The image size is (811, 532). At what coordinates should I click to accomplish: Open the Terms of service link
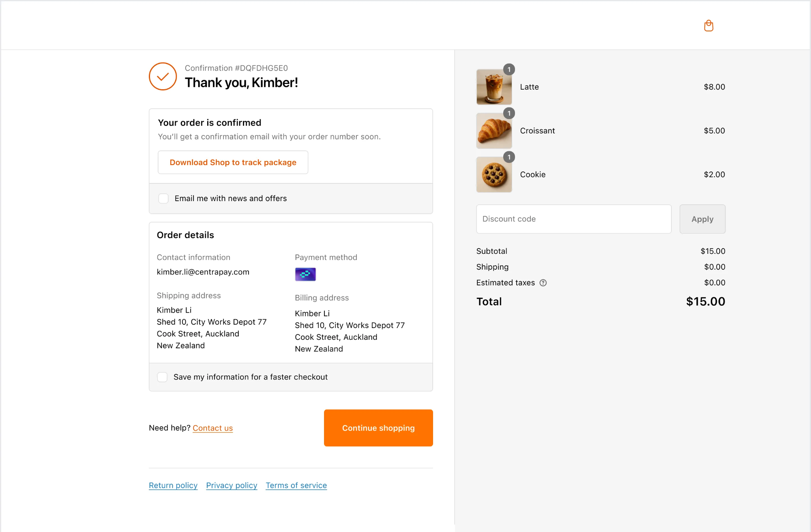296,485
